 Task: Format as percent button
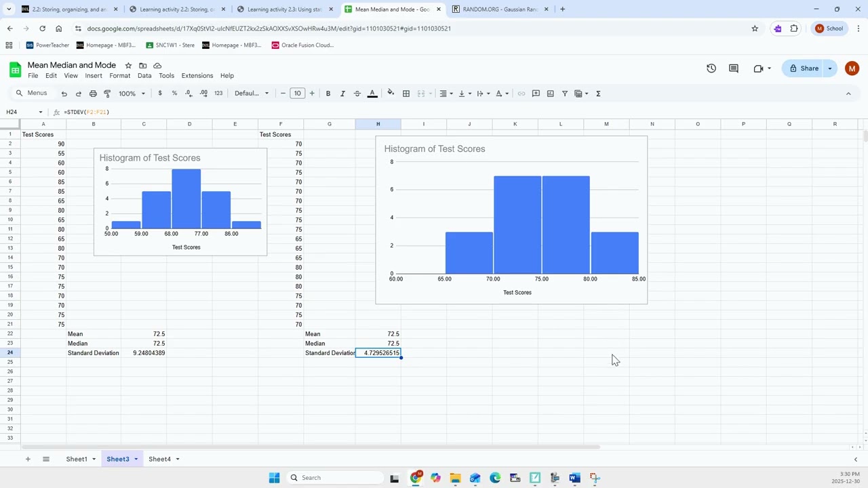[x=174, y=94]
